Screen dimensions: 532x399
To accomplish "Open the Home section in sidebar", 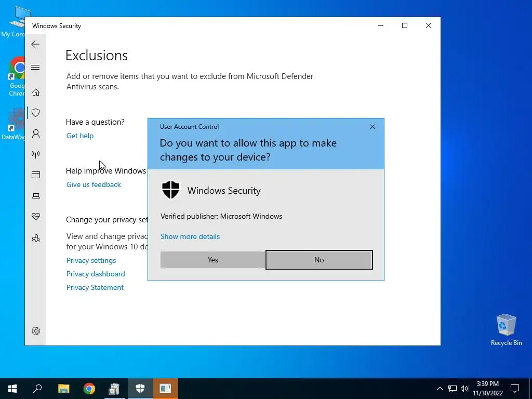I will click(36, 92).
